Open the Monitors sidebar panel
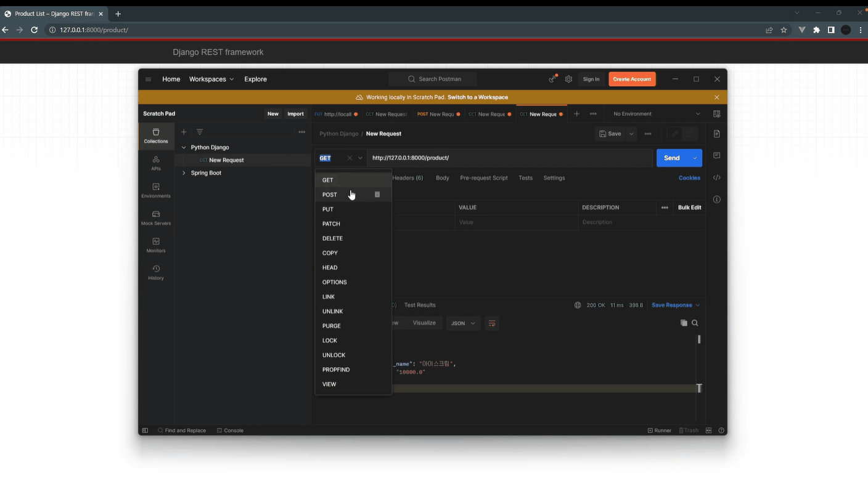Image resolution: width=868 pixels, height=494 pixels. click(x=156, y=245)
